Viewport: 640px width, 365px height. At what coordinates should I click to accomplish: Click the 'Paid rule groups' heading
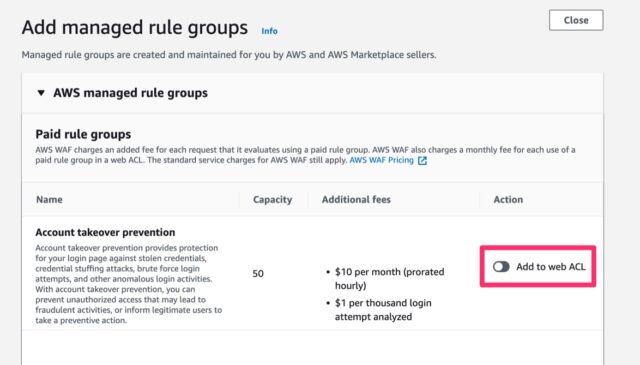[83, 134]
